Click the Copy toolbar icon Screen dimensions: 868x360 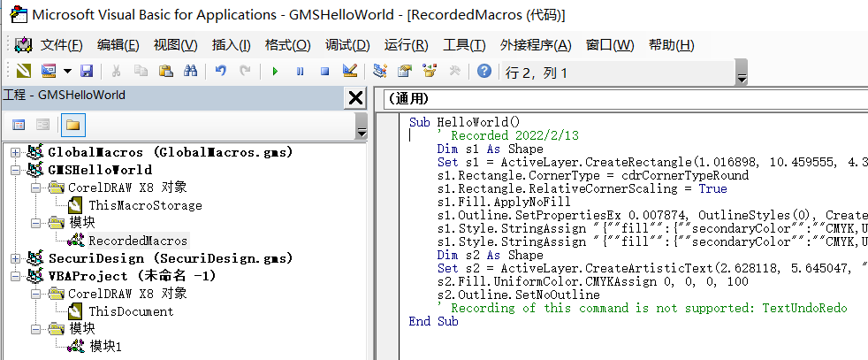click(x=141, y=71)
